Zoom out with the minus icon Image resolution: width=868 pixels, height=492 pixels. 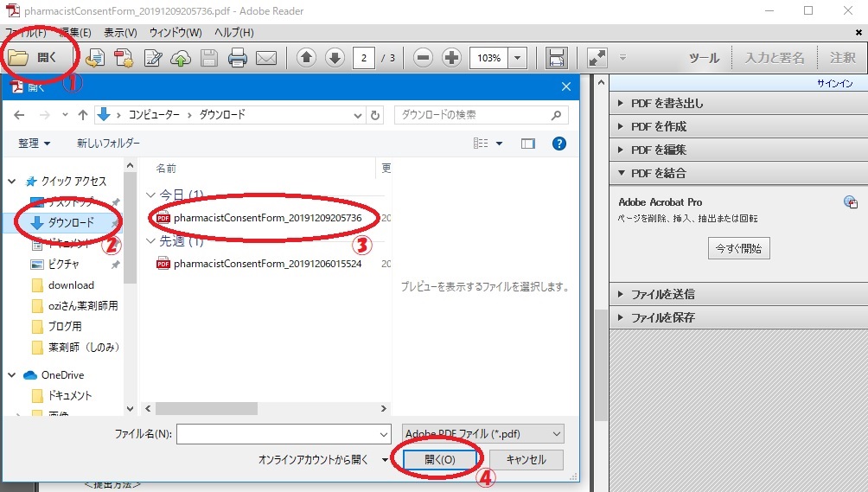point(423,58)
